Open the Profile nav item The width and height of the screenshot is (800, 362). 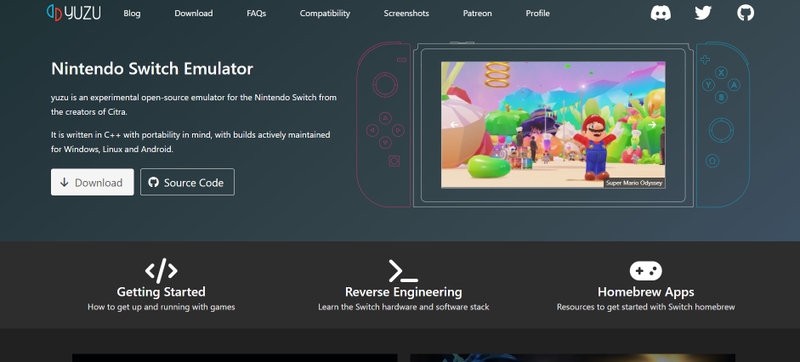tap(538, 14)
